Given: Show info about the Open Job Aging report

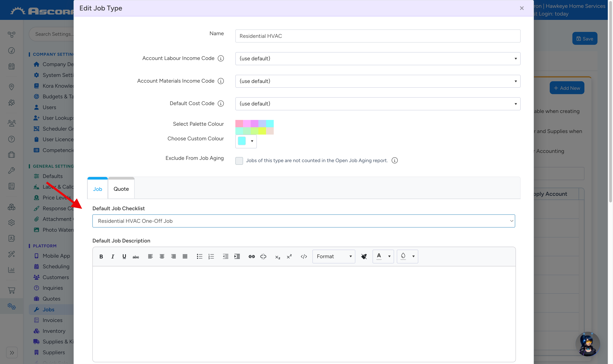Looking at the screenshot, I should pos(395,160).
